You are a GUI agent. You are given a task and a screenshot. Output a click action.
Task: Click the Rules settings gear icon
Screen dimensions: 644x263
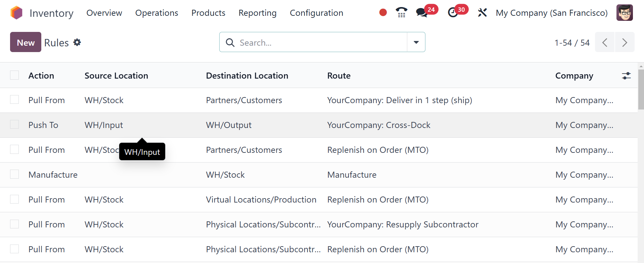(x=77, y=42)
